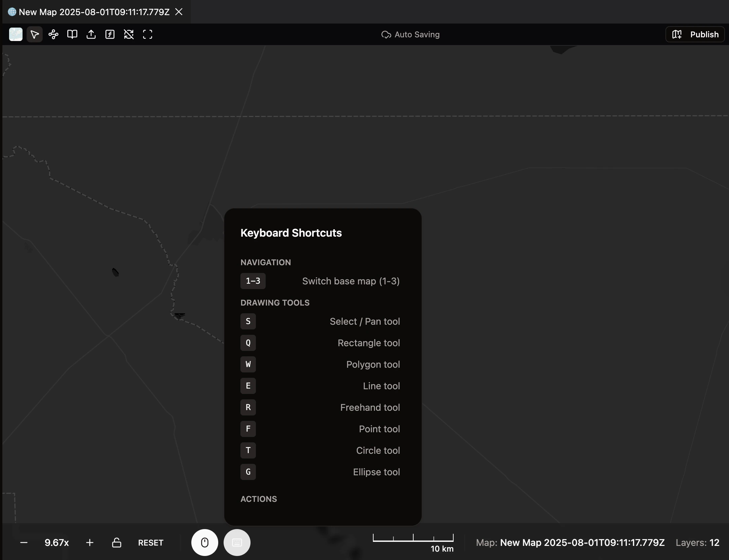729x560 pixels.
Task: Enter fullscreen mode via the brackets icon
Action: 148,34
